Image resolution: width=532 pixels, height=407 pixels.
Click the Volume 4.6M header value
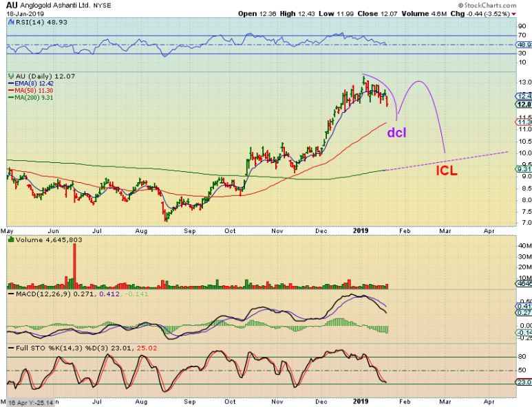424,14
